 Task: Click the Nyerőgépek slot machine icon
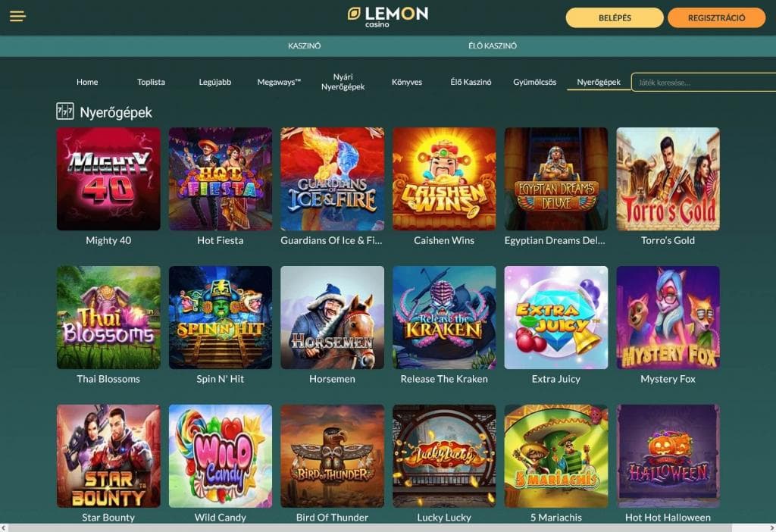pos(65,111)
